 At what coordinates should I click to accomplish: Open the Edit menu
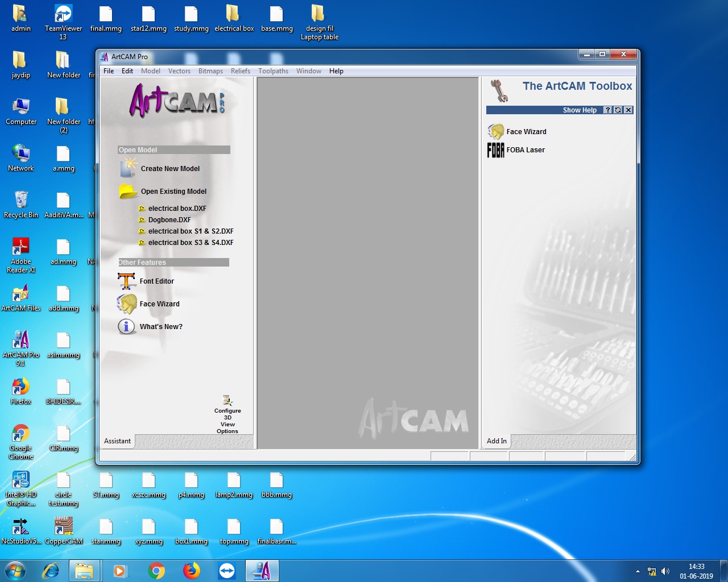coord(127,71)
